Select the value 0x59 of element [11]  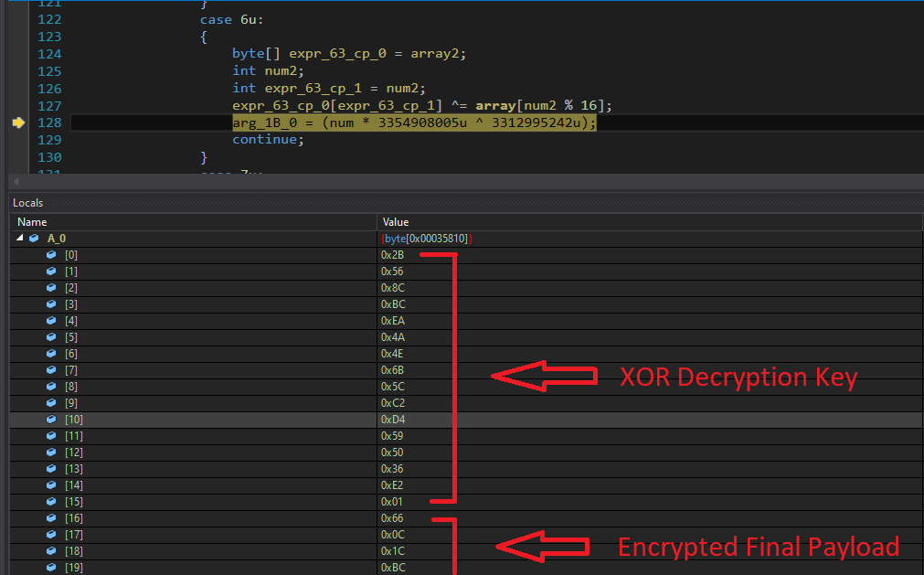pyautogui.click(x=392, y=436)
